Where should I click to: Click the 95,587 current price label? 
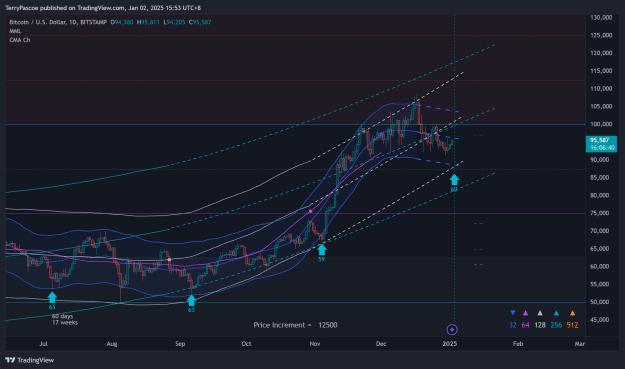[x=601, y=144]
